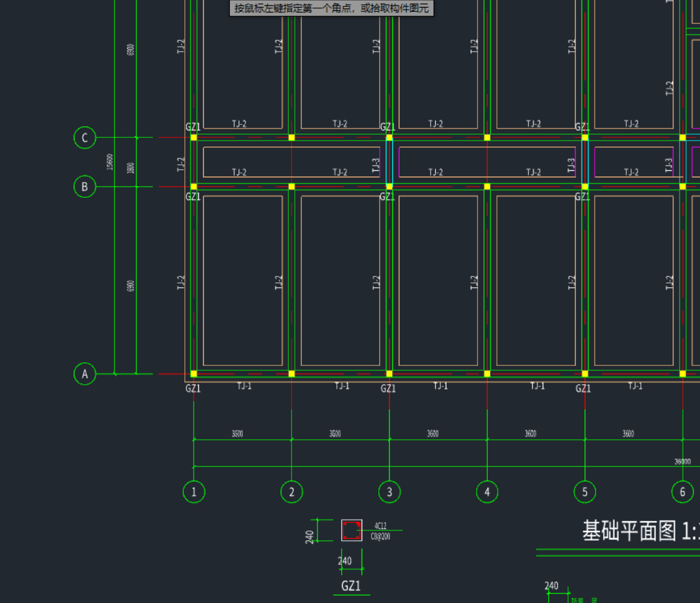Screen dimensions: 700x603
Task: Click axis bubble B
Action: 85,186
